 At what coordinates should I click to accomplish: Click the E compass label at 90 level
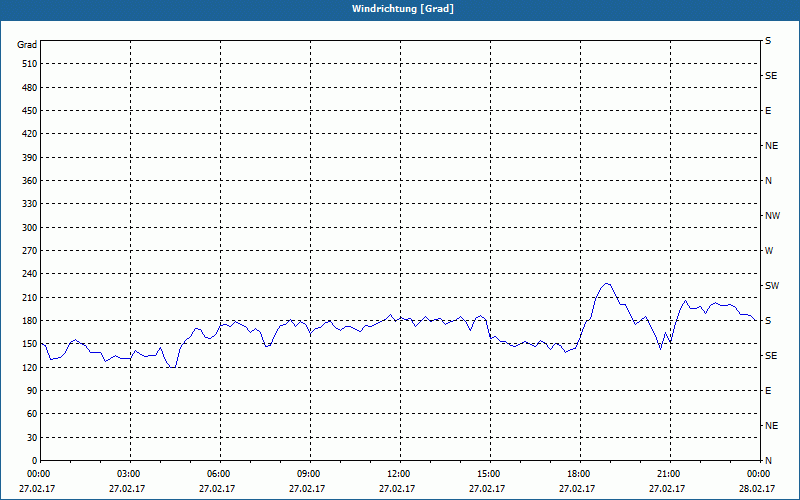click(768, 391)
